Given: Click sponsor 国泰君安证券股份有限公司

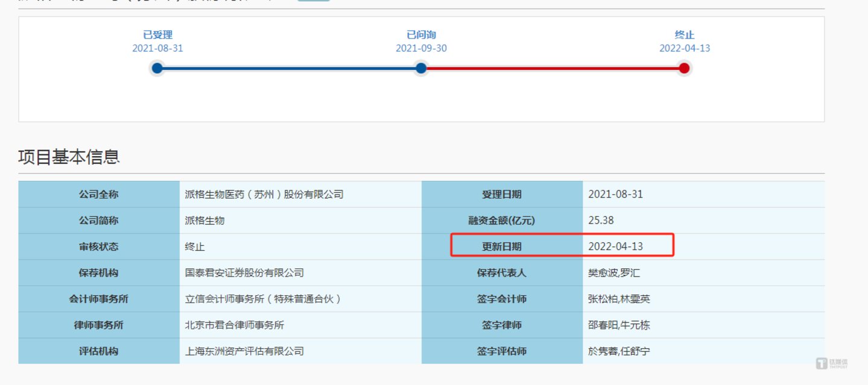Looking at the screenshot, I should tap(244, 273).
